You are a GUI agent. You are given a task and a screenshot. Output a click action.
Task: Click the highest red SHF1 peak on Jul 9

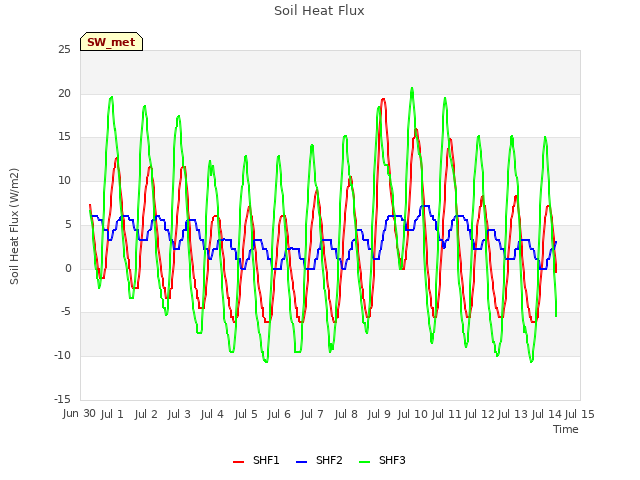(x=383, y=99)
